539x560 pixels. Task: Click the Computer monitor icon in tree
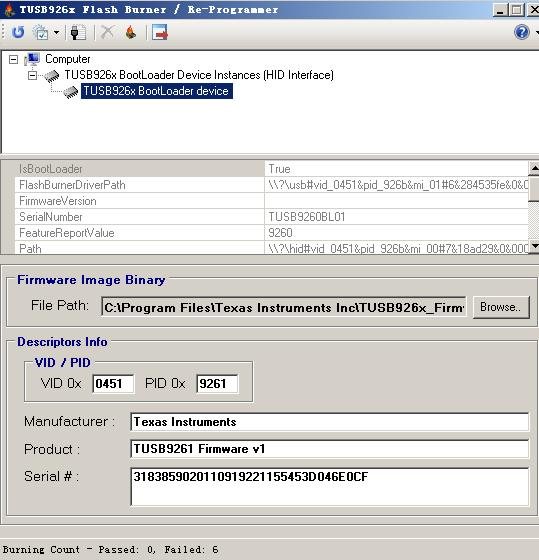pyautogui.click(x=32, y=59)
